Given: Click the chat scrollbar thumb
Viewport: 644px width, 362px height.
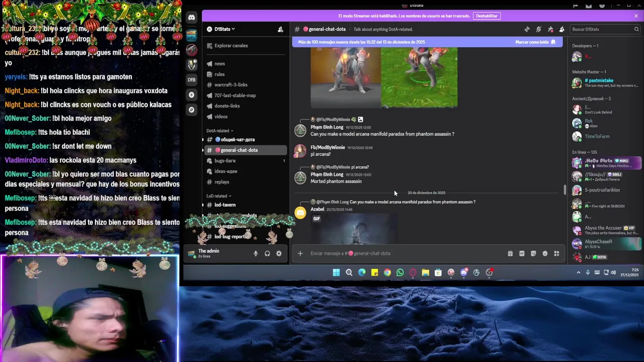Looking at the screenshot, I should pos(565,190).
